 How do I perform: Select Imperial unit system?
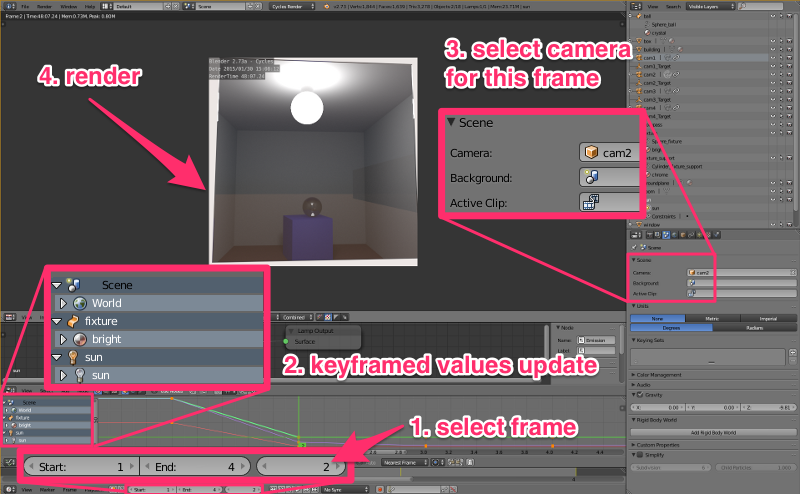pos(768,318)
